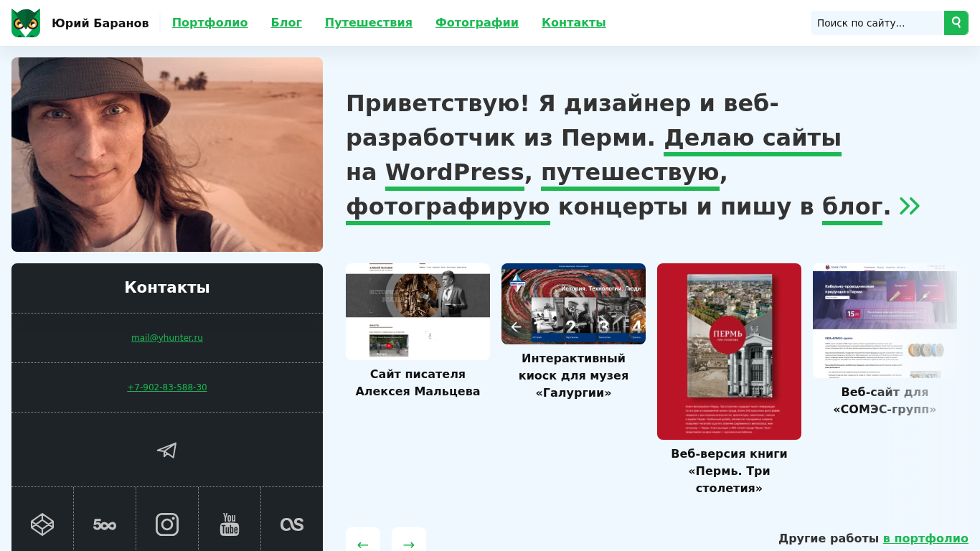Image resolution: width=980 pixels, height=551 pixels.
Task: Go to the YouTube channel icon
Action: 230,524
